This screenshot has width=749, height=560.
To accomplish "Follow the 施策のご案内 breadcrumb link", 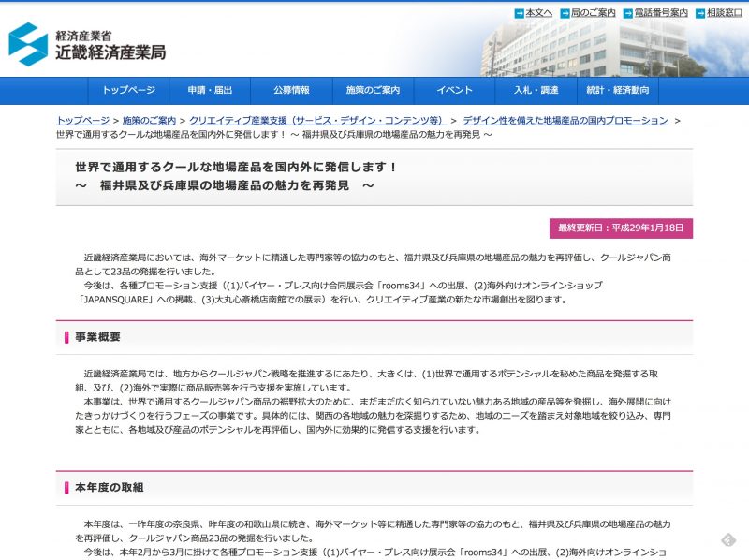I will pyautogui.click(x=149, y=121).
